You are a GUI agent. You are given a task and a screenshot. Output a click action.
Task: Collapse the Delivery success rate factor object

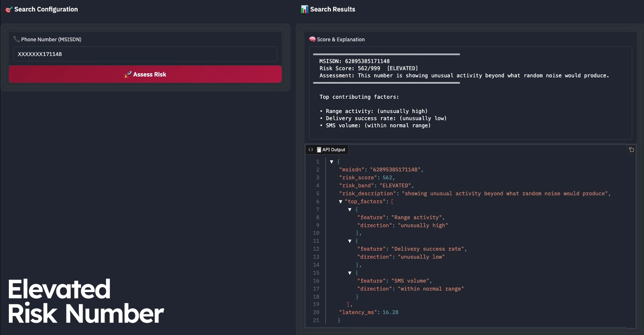click(x=350, y=241)
